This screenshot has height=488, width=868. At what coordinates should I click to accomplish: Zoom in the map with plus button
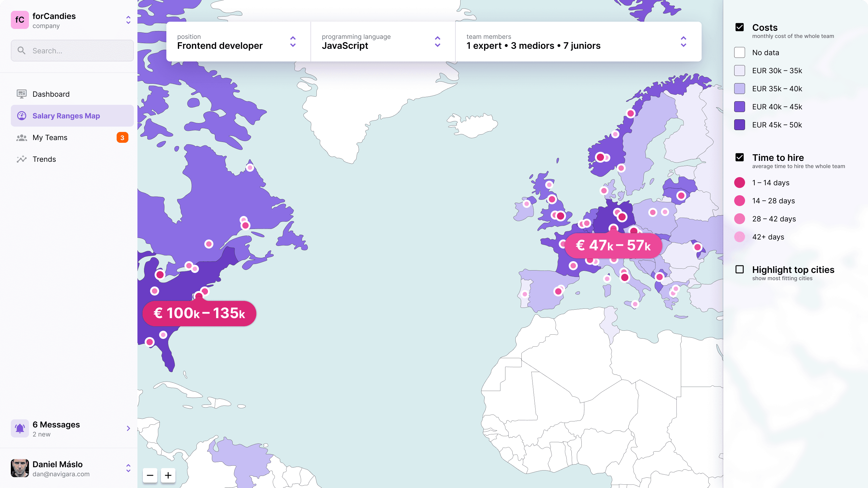pyautogui.click(x=168, y=475)
